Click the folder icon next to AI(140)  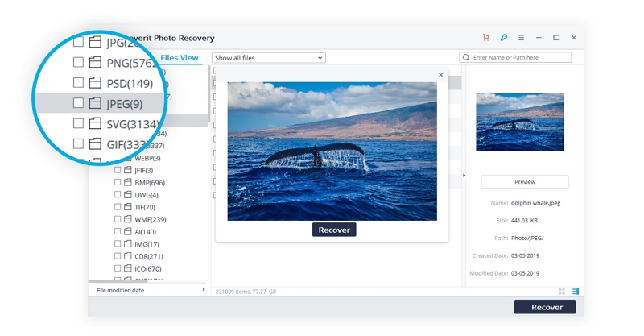pos(128,231)
